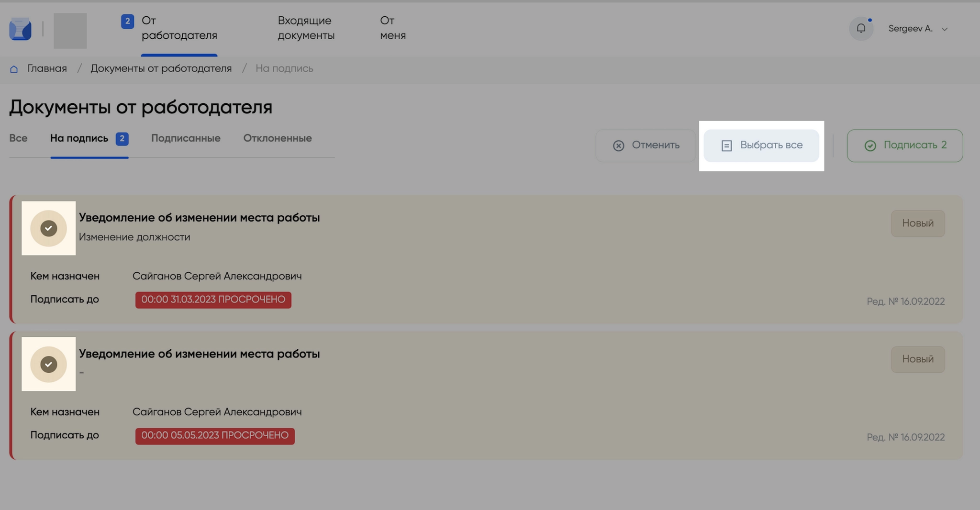Screen dimensions: 980x510
Task: Open the 'От меня' navigation section
Action: 392,28
